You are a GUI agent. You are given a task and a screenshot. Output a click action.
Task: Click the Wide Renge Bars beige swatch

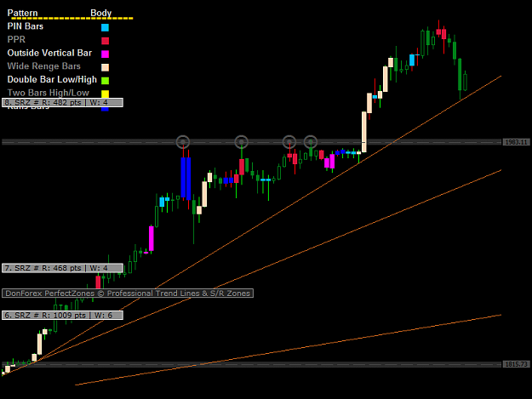point(105,67)
